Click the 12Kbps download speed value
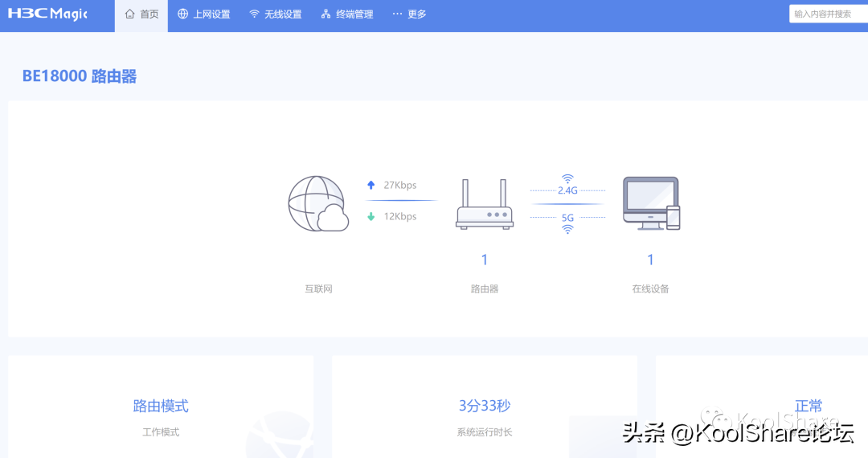This screenshot has height=458, width=868. [x=400, y=216]
